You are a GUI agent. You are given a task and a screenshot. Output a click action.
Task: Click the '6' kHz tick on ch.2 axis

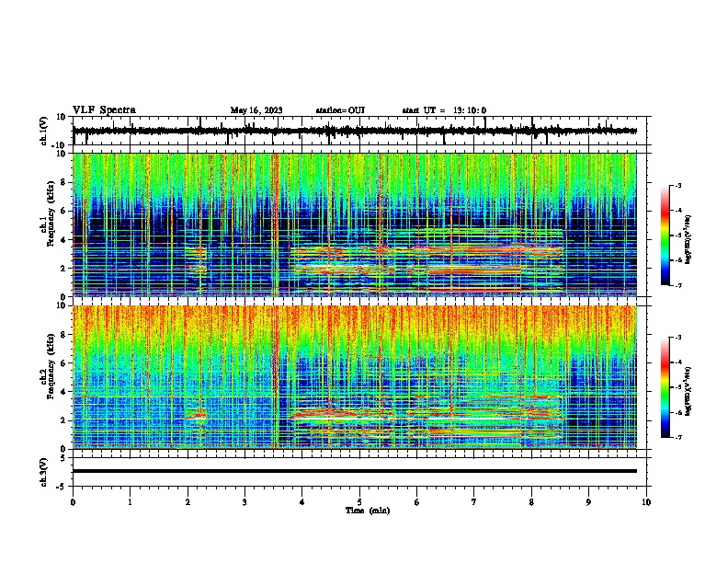click(65, 362)
